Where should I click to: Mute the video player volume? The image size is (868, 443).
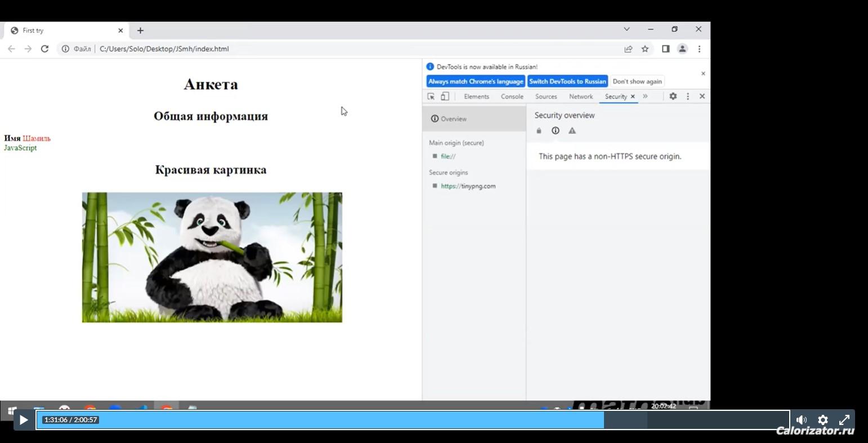[x=802, y=420]
